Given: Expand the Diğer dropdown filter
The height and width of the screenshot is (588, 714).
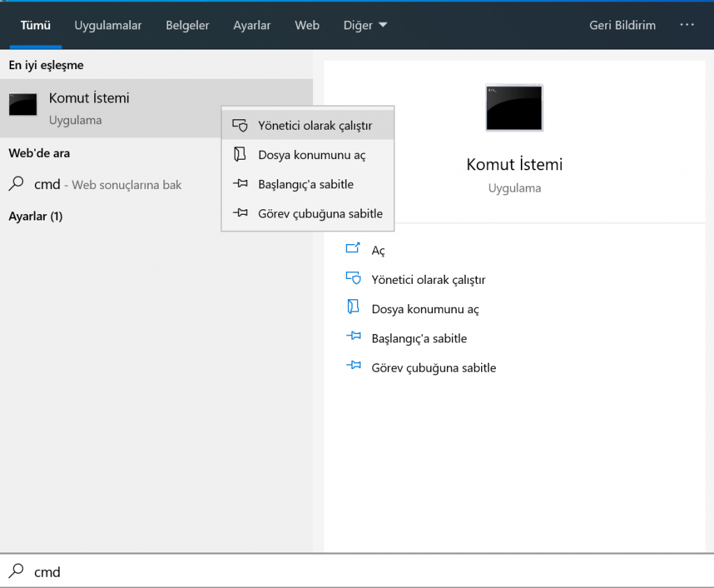Looking at the screenshot, I should tap(365, 25).
